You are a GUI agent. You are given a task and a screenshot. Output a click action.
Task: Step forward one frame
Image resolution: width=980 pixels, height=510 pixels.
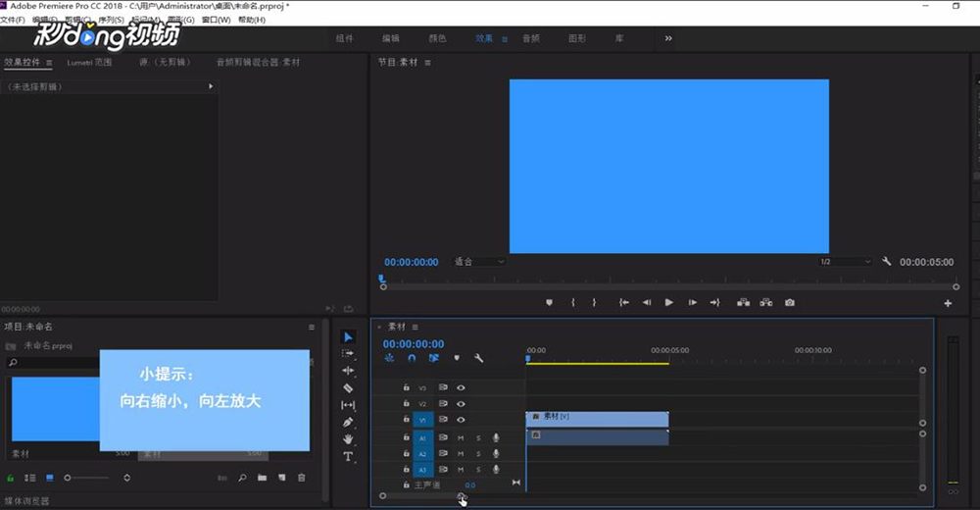tap(693, 302)
